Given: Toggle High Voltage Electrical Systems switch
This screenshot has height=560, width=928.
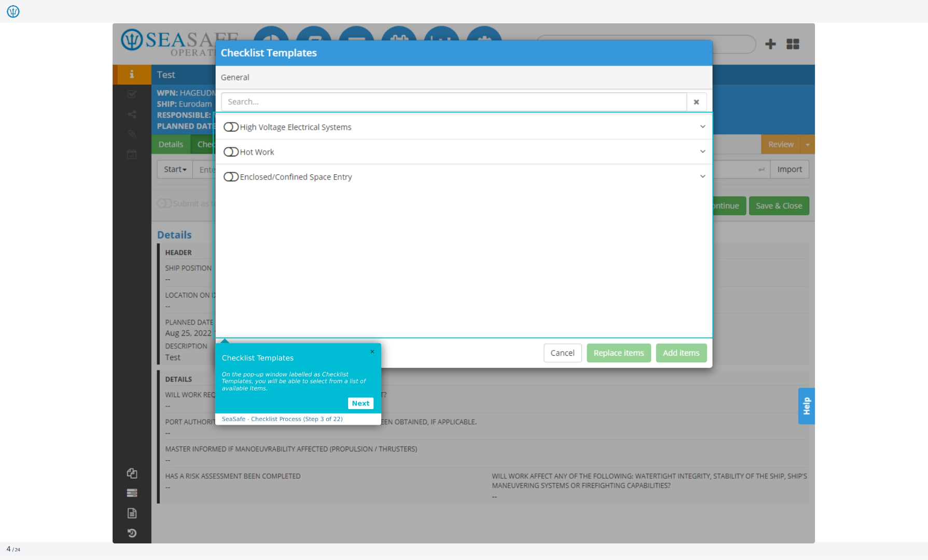Looking at the screenshot, I should pyautogui.click(x=231, y=127).
